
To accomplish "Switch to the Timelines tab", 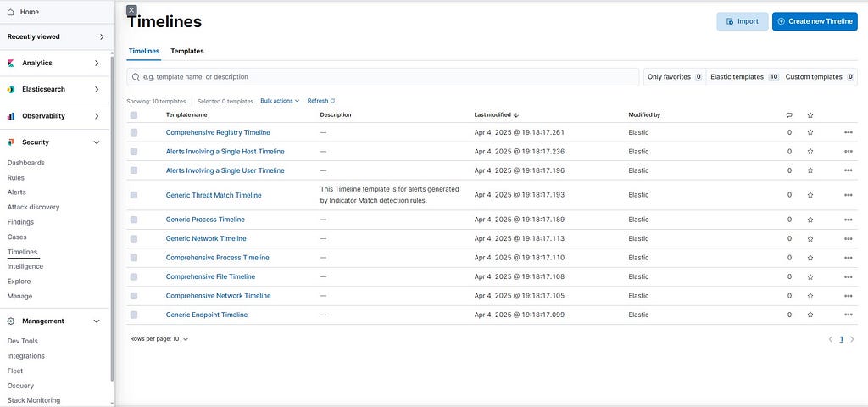I will click(x=144, y=51).
